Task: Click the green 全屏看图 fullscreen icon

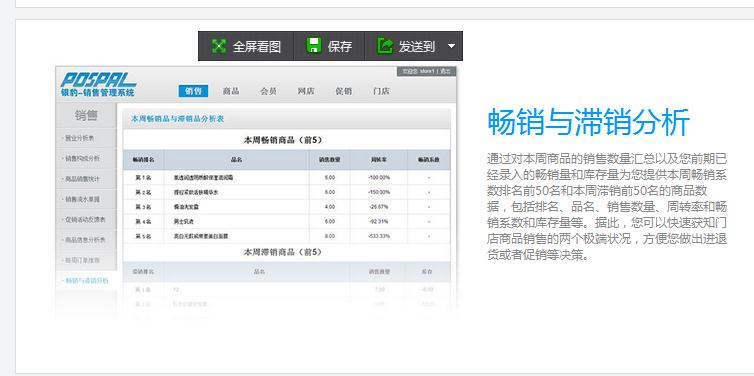Action: click(219, 46)
